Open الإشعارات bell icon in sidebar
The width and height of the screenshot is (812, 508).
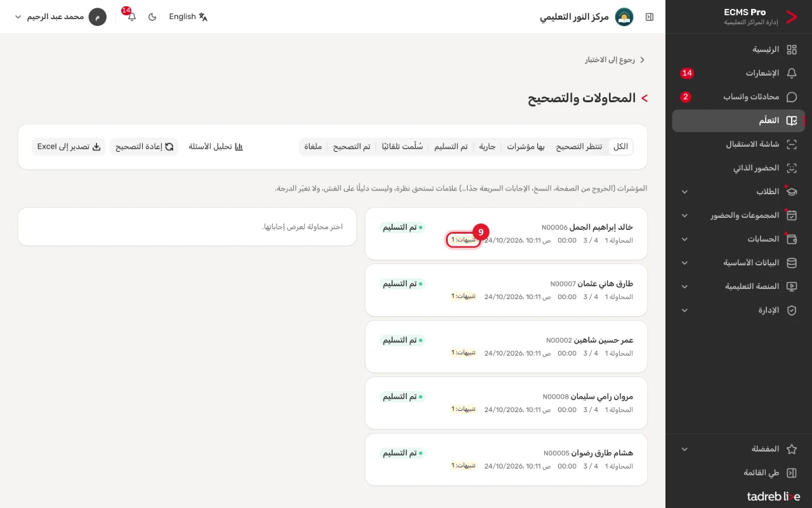(x=791, y=73)
